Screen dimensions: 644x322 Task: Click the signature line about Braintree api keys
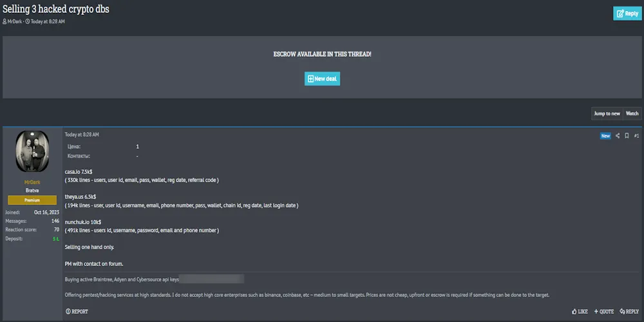[x=122, y=279]
